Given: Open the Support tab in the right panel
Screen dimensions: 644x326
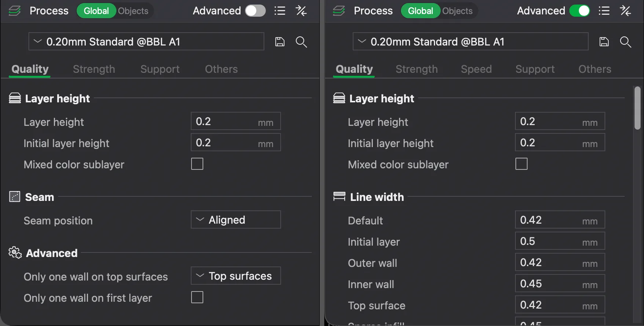Looking at the screenshot, I should (535, 69).
